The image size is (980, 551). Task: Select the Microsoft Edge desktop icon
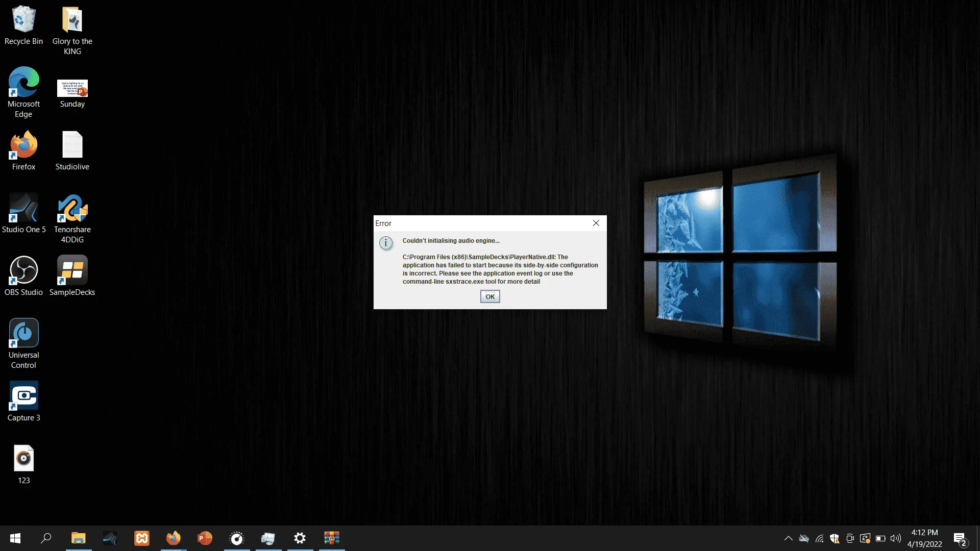pyautogui.click(x=23, y=93)
